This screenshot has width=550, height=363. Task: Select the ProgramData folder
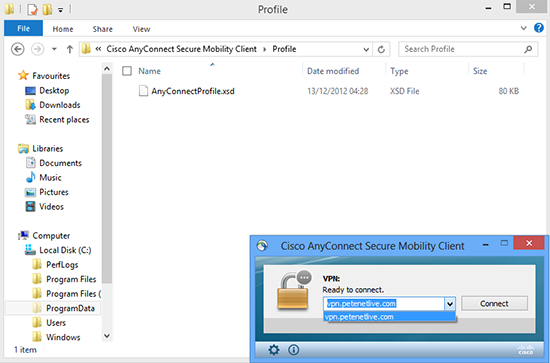coord(70,308)
